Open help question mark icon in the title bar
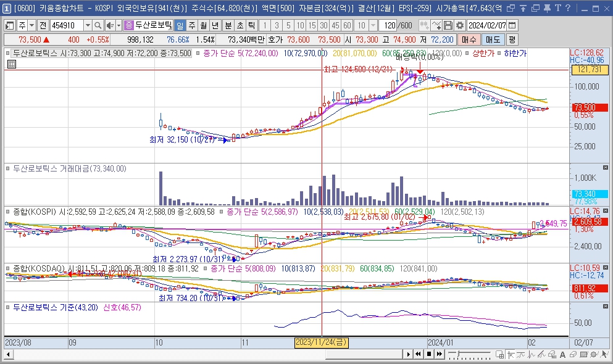The width and height of the screenshot is (613, 364). (x=568, y=8)
